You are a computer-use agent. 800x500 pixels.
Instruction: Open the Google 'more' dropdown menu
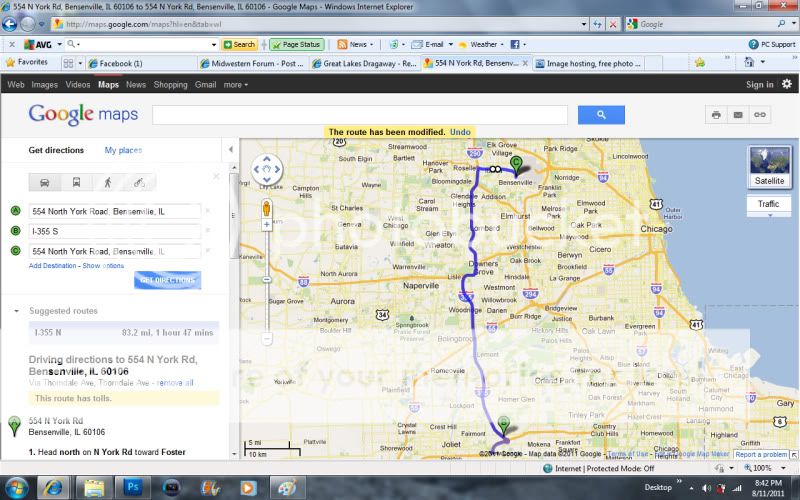[235, 85]
